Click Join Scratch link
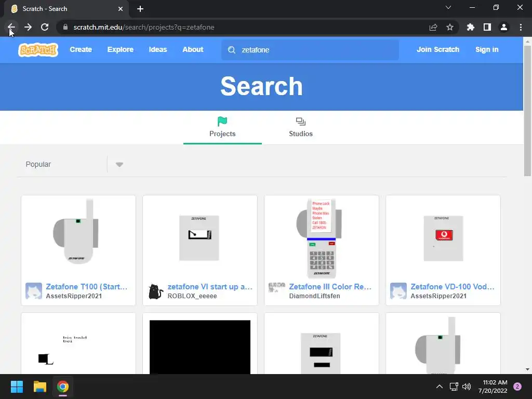The width and height of the screenshot is (532, 399). (437, 49)
